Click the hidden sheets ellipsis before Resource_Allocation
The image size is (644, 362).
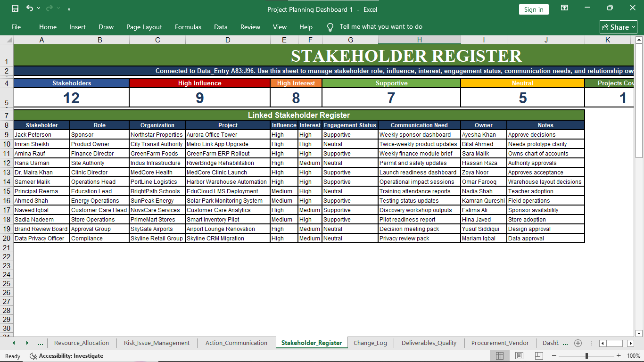click(x=41, y=343)
